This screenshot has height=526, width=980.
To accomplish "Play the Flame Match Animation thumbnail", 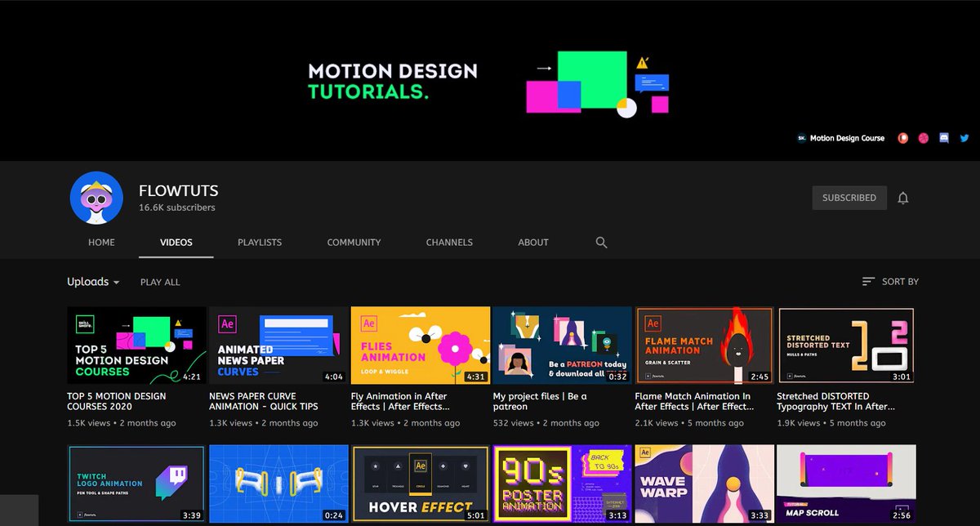I will 704,345.
